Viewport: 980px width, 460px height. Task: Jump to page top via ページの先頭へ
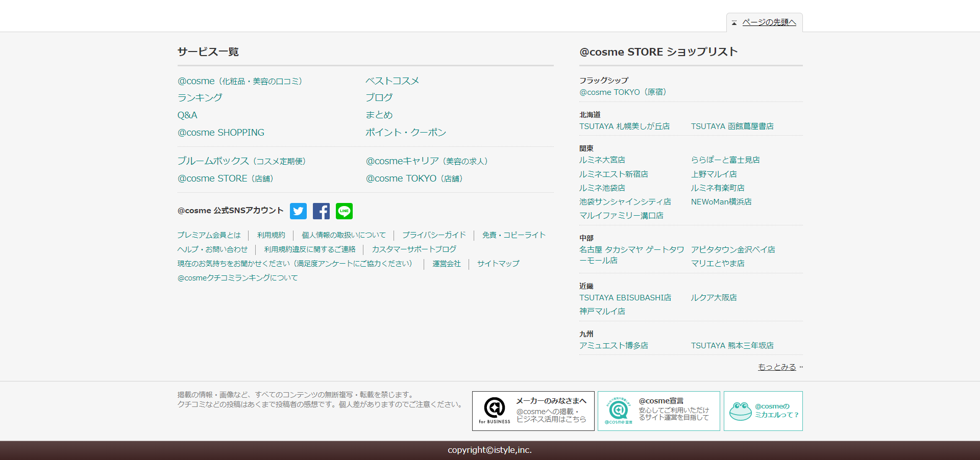click(x=769, y=22)
